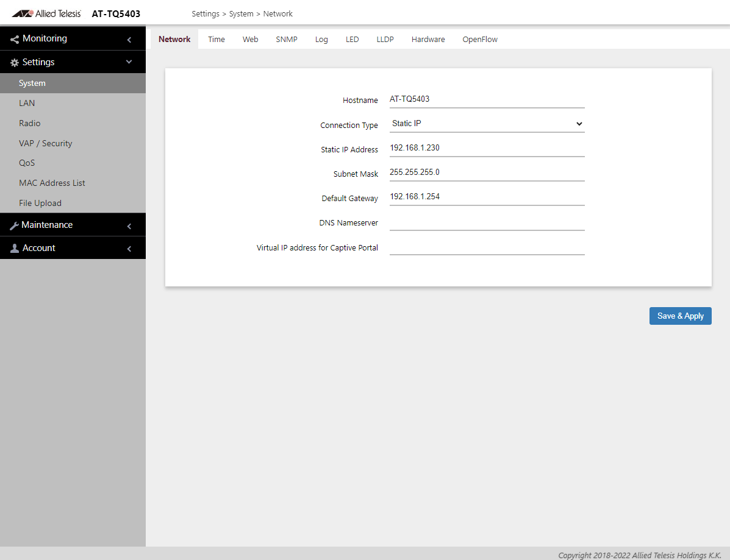Switch to the OpenFlow tab
Viewport: 730px width, 560px height.
[480, 40]
